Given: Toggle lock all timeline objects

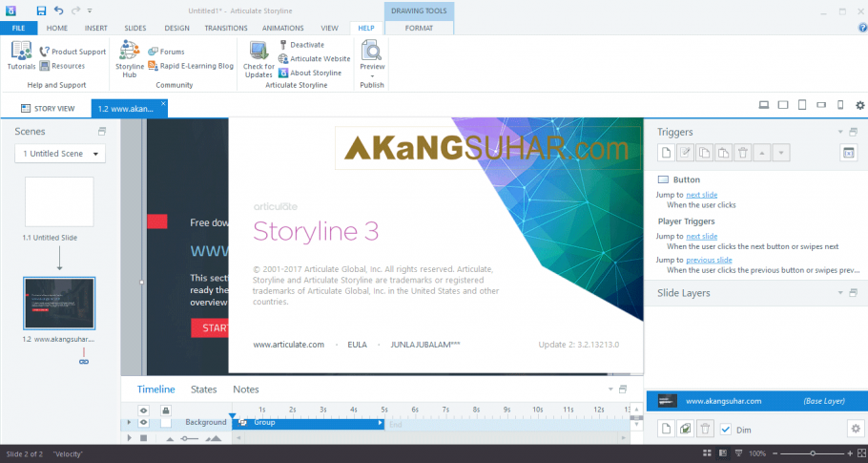Looking at the screenshot, I should [166, 410].
